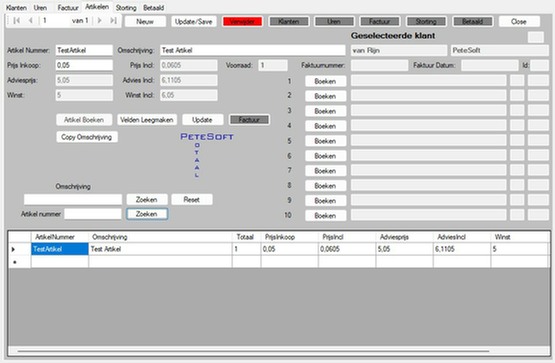Click Update/Save button
The width and height of the screenshot is (555, 363).
pos(194,22)
